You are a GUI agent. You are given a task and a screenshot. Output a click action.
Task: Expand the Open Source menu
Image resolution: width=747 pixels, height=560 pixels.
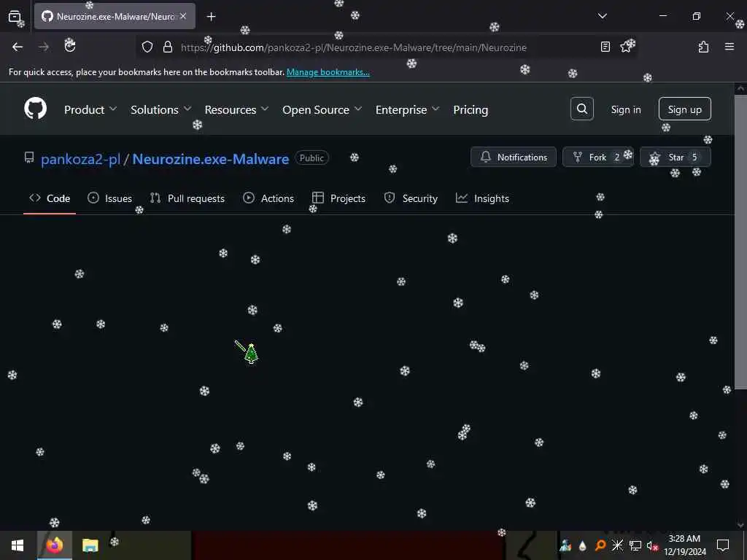coord(322,109)
